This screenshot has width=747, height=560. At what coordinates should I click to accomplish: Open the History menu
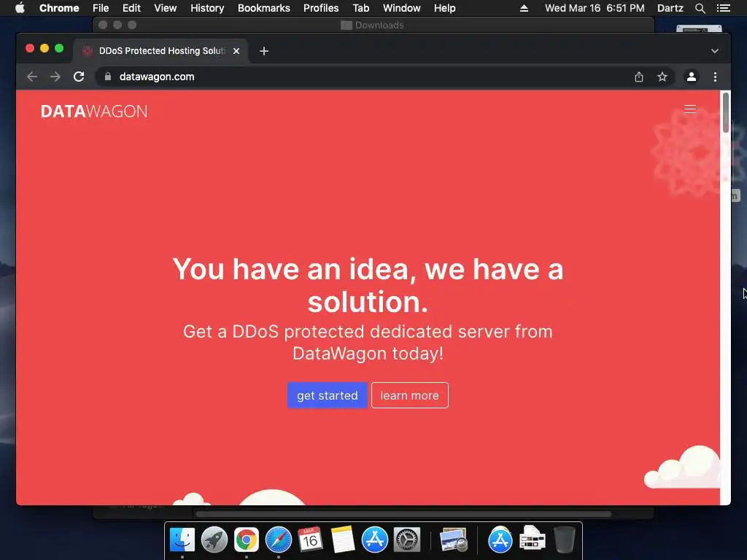pyautogui.click(x=207, y=8)
